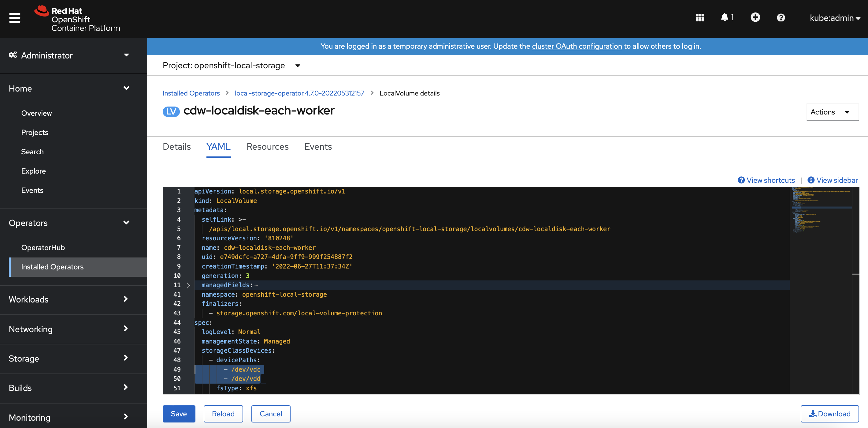Download the YAML file
868x428 pixels.
829,414
